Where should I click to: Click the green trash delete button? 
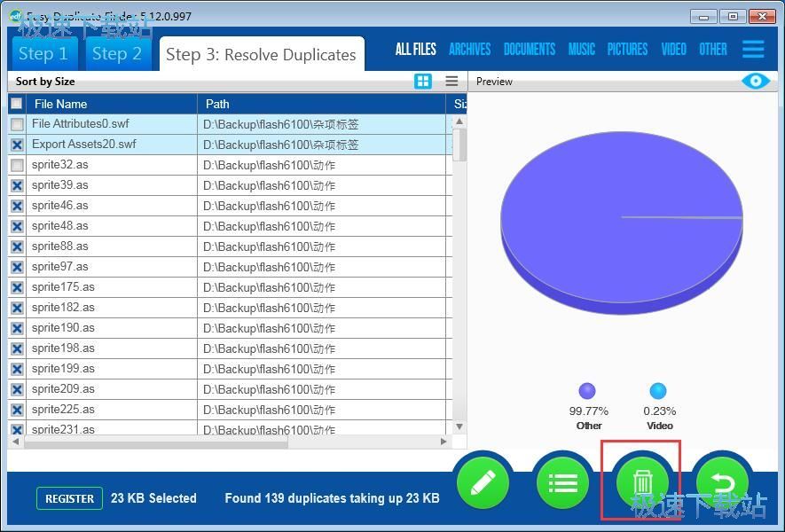pyautogui.click(x=642, y=483)
